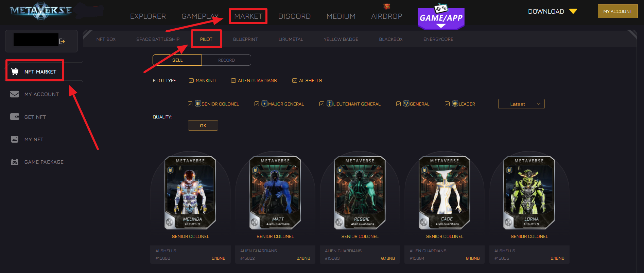644x273 pixels.
Task: Switch to the Pilot tab
Action: 206,39
